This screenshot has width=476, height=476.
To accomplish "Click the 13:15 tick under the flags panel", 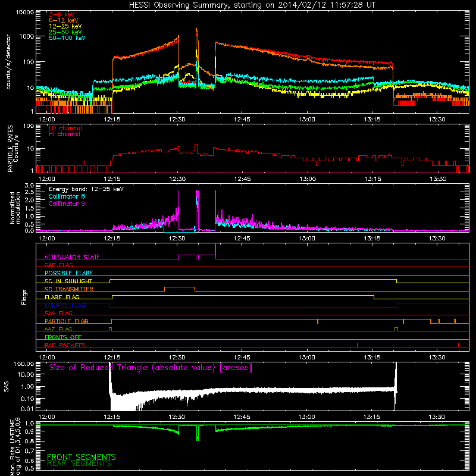I will 372,358.
